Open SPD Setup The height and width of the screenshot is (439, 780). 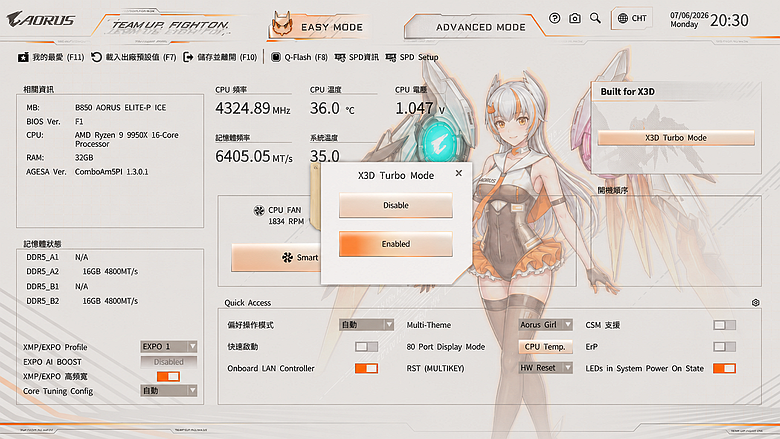(x=412, y=57)
